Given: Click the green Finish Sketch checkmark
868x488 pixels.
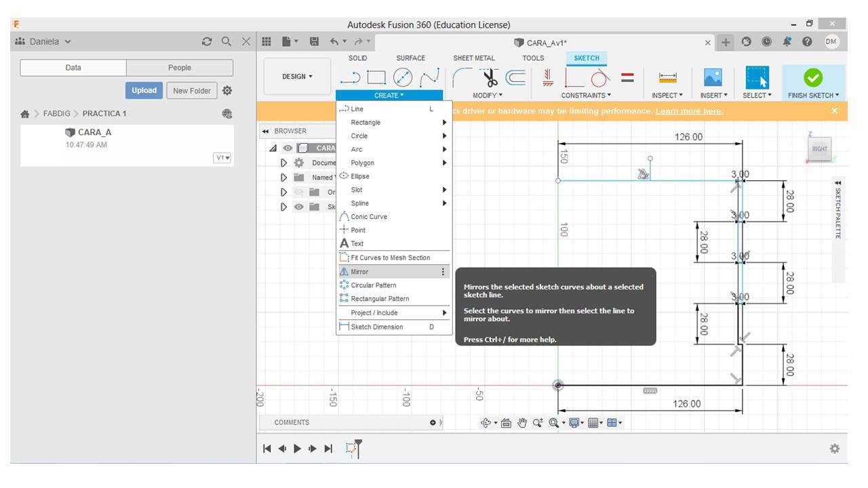Looking at the screenshot, I should pyautogui.click(x=812, y=77).
